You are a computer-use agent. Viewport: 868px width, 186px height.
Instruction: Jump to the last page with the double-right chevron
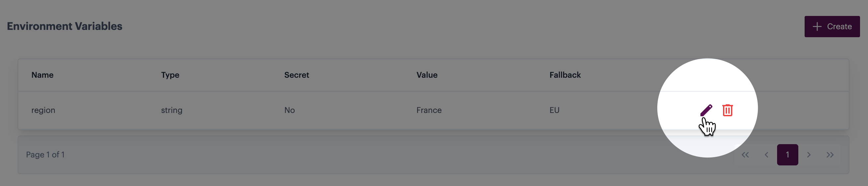click(x=830, y=155)
